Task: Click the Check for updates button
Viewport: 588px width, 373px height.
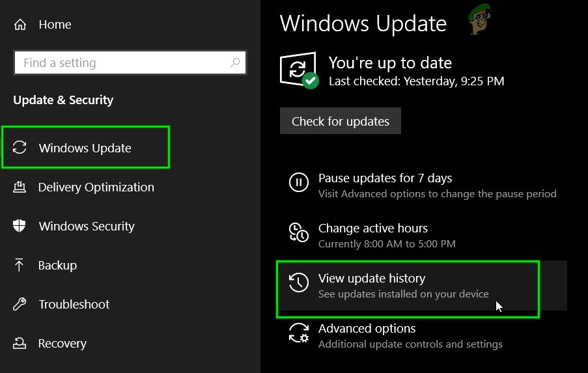Action: click(x=341, y=121)
